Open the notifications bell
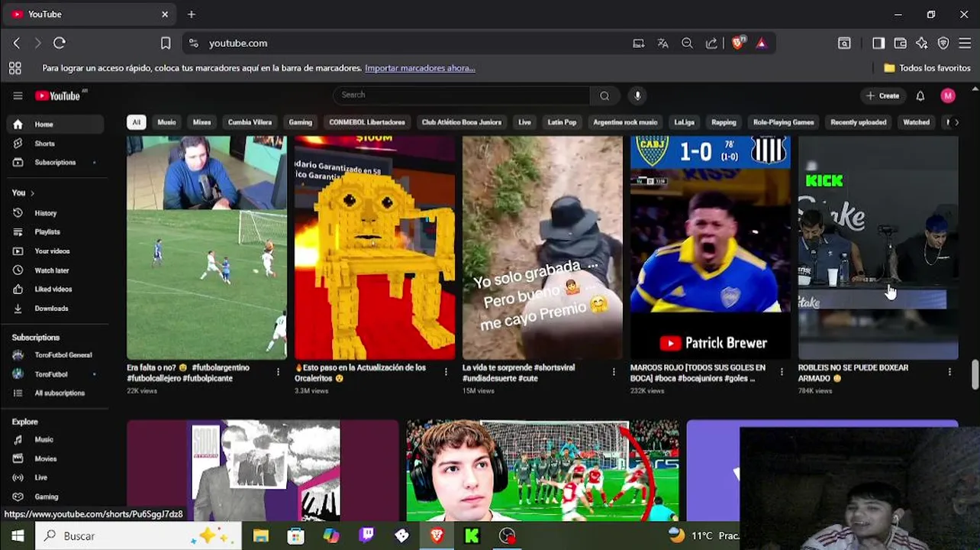980x550 pixels. pyautogui.click(x=920, y=95)
